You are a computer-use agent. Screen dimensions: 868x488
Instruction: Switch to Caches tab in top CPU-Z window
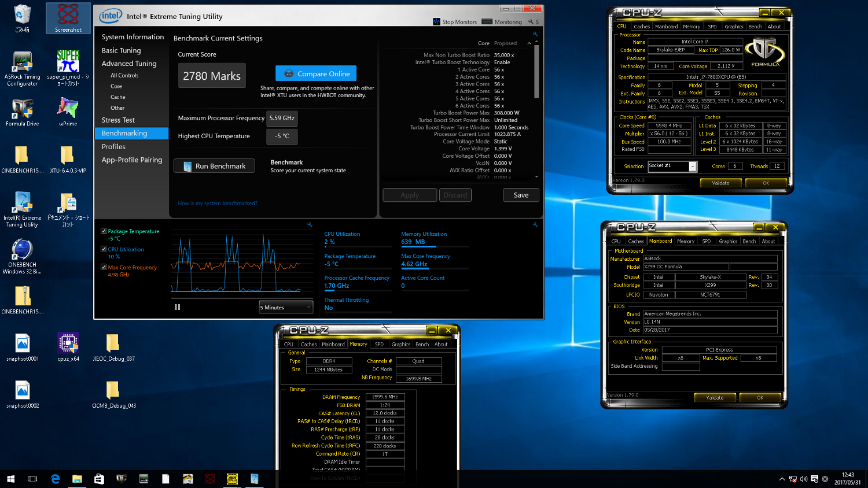641,27
